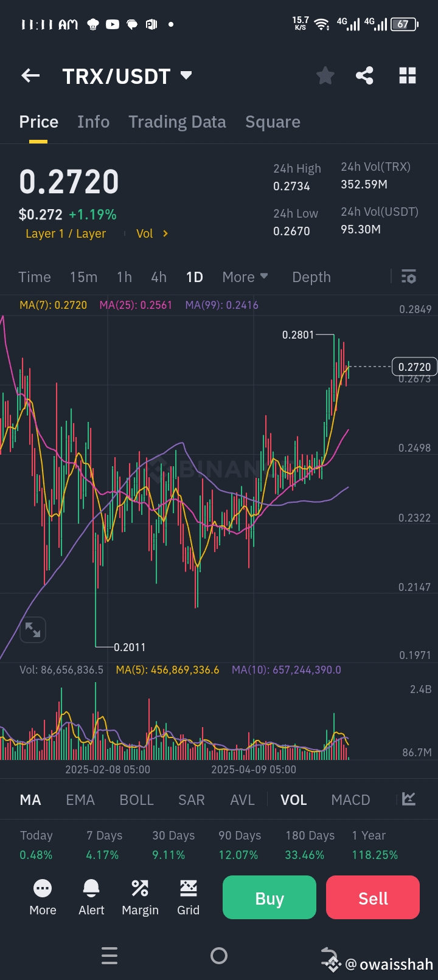The width and height of the screenshot is (438, 980).
Task: Select the 4h timeframe
Action: (x=159, y=277)
